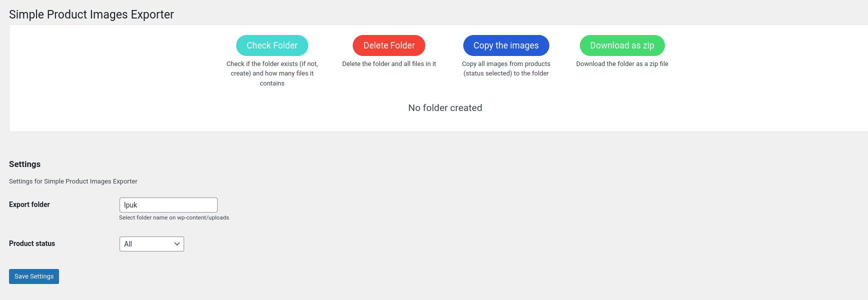Screen dimensions: 868x300
Task: Click 'Download the folder as a zip file' text
Action: point(622,64)
